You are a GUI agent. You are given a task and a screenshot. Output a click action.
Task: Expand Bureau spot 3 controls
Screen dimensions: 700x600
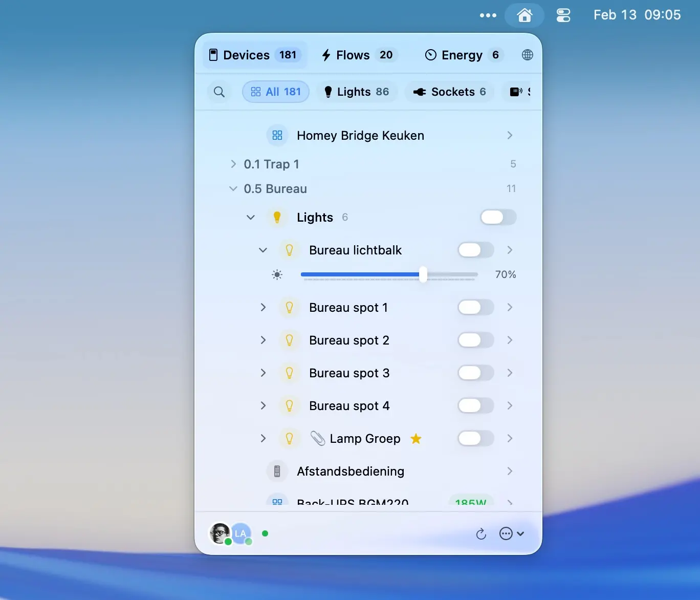point(263,373)
